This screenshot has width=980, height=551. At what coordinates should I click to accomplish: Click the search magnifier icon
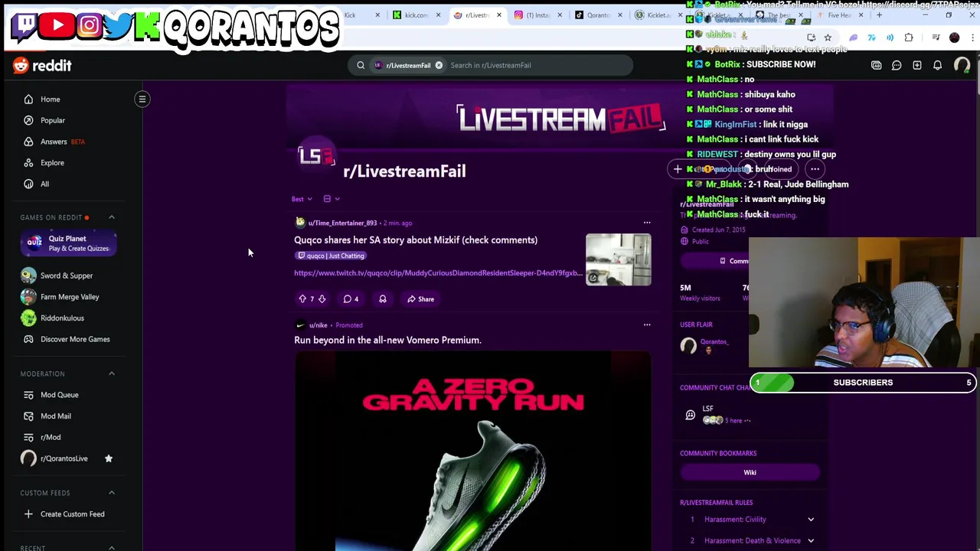pyautogui.click(x=361, y=65)
